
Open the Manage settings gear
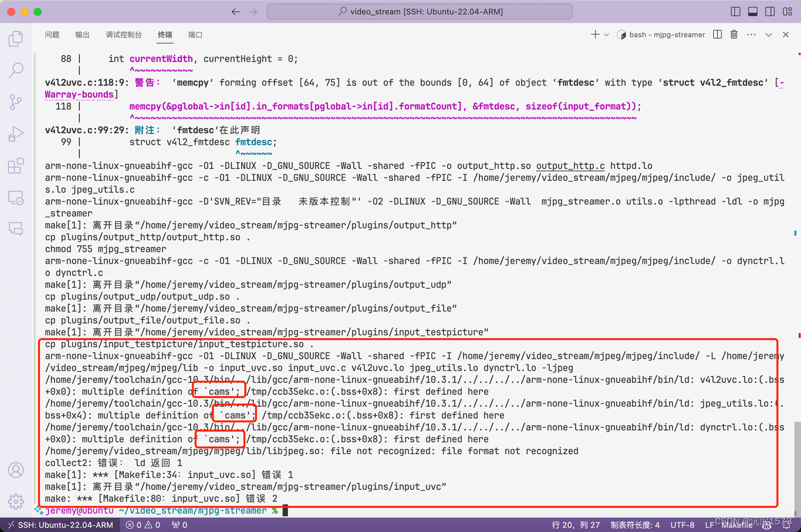point(16,501)
